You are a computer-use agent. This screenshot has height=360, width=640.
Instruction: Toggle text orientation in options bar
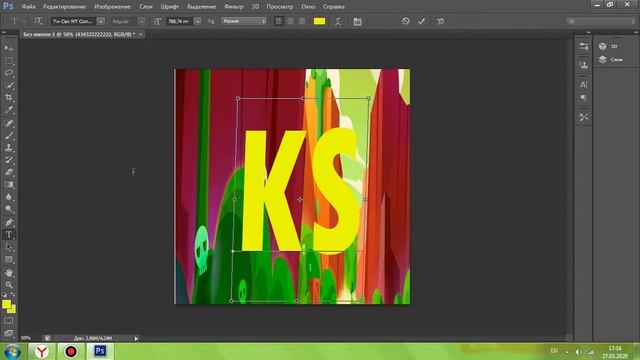tap(38, 21)
